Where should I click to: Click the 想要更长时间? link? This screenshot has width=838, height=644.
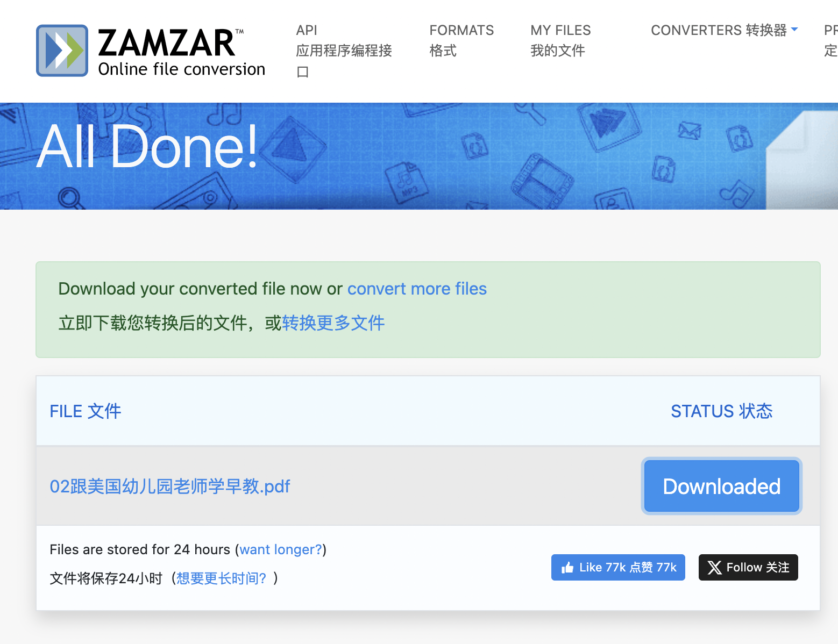tap(220, 578)
